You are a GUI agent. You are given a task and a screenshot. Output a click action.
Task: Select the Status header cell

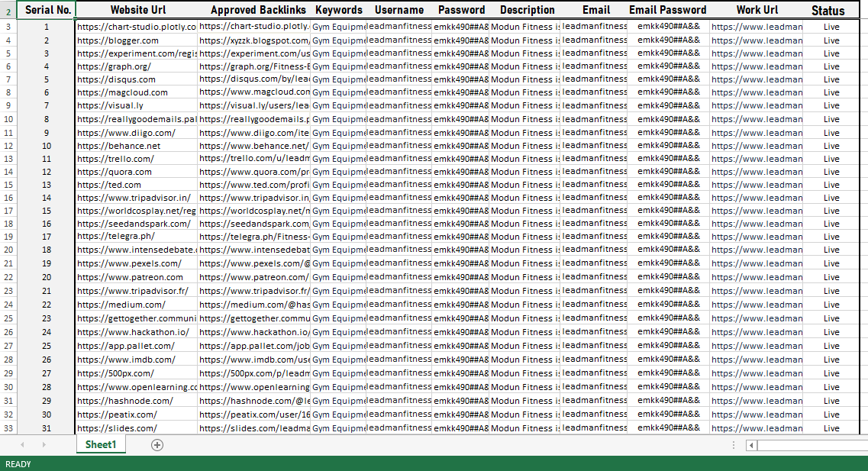(x=828, y=11)
